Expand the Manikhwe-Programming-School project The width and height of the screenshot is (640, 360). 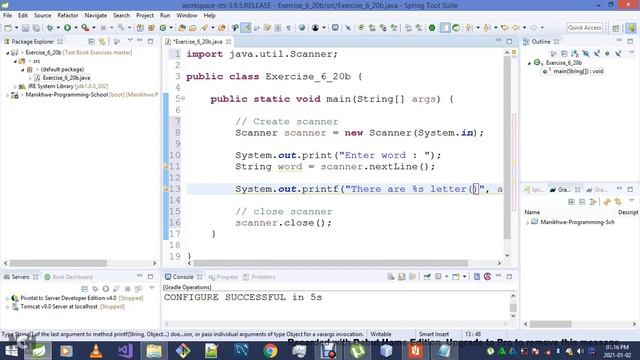click(7, 95)
